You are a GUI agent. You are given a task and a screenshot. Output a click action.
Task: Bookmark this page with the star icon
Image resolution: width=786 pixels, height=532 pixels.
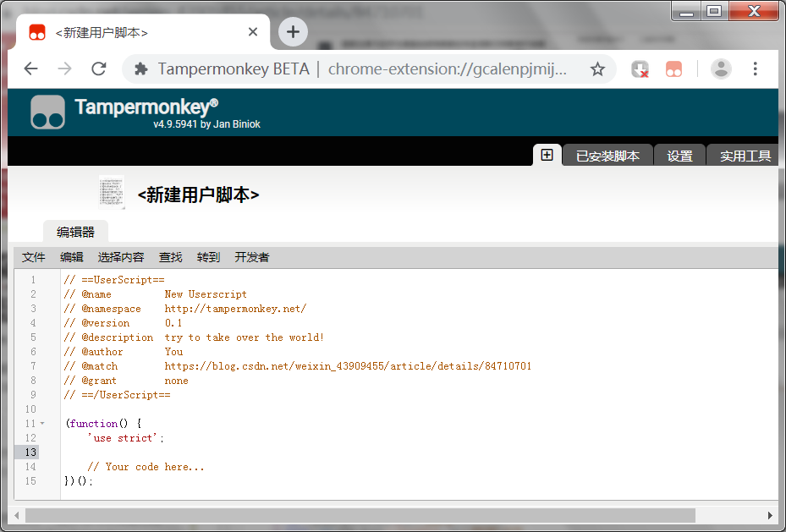coord(597,69)
